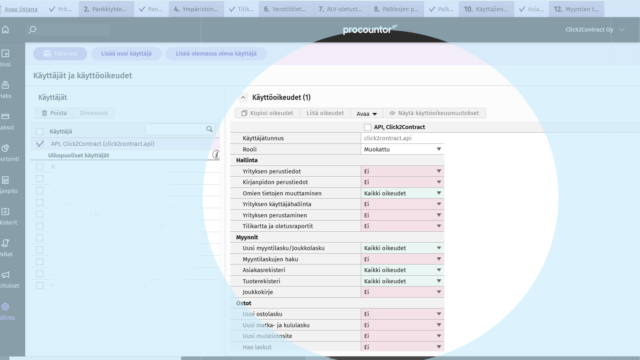Untick the API, Click2Contract user row checkbox
This screenshot has width=640, height=360.
40,144
